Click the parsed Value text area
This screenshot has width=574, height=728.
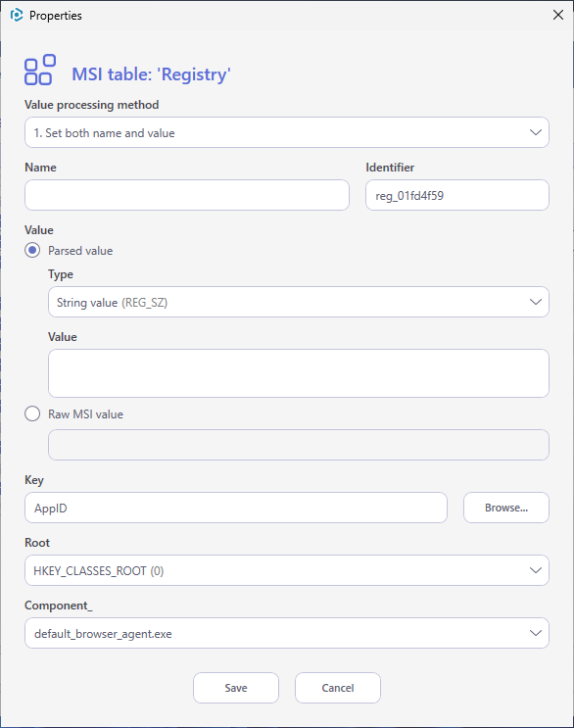(299, 373)
